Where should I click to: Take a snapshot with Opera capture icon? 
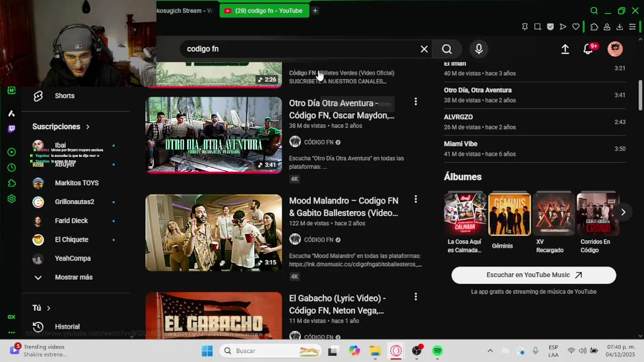pos(538,27)
